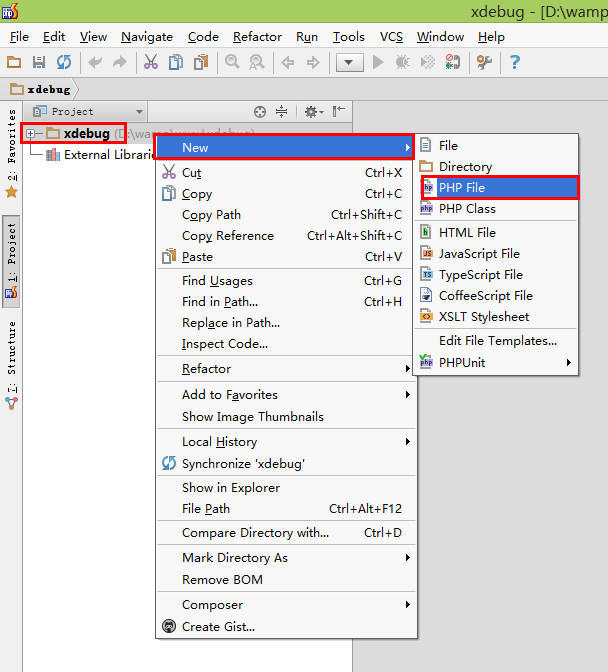Click the Debug bug toolbar icon
This screenshot has width=608, height=672.
403,63
